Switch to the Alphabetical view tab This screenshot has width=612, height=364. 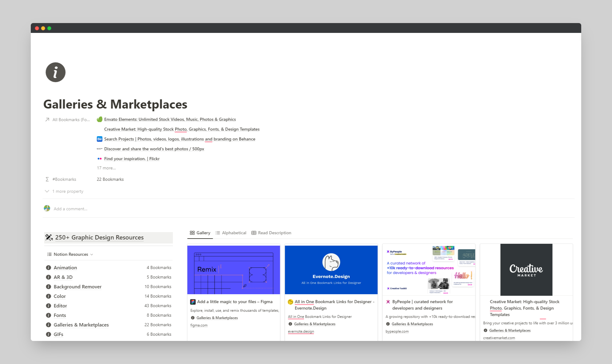tap(231, 233)
